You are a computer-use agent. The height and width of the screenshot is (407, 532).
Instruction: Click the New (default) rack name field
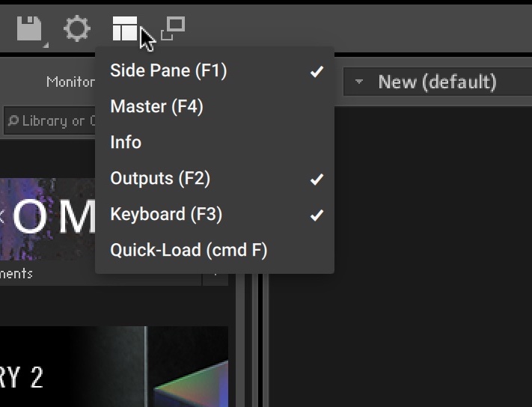coord(437,82)
